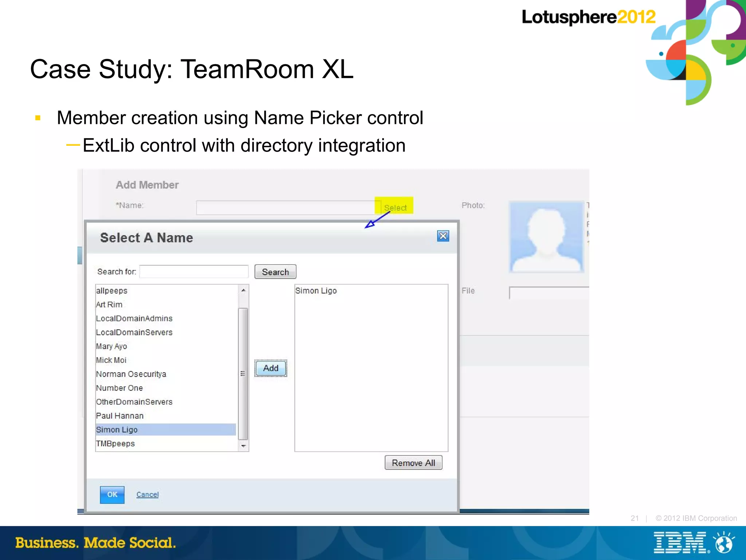The image size is (746, 560).
Task: Select OtherDomainServers entry
Action: click(x=166, y=402)
